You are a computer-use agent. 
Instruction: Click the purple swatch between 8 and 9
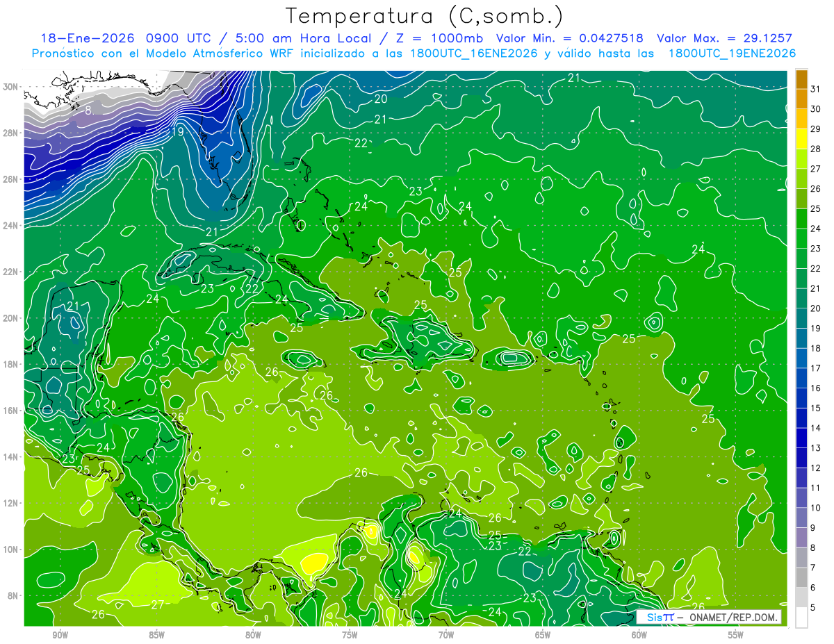point(801,538)
